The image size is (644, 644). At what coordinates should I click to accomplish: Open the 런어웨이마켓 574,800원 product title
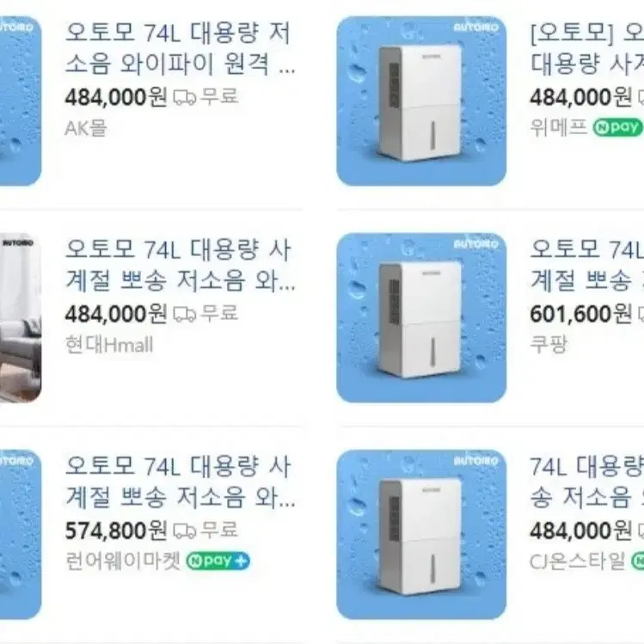click(x=181, y=482)
